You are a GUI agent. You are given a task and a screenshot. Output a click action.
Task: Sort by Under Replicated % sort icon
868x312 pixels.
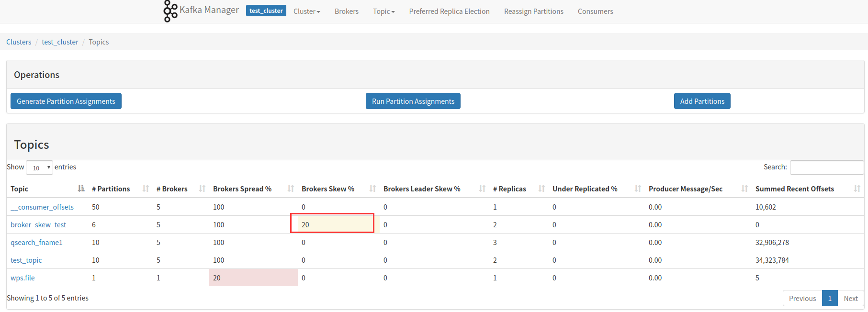point(638,189)
